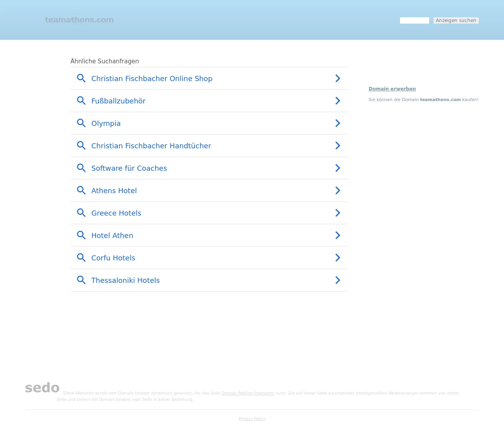This screenshot has height=428, width=504.
Task: Open the chevron arrow on Olympia row
Action: (x=338, y=123)
